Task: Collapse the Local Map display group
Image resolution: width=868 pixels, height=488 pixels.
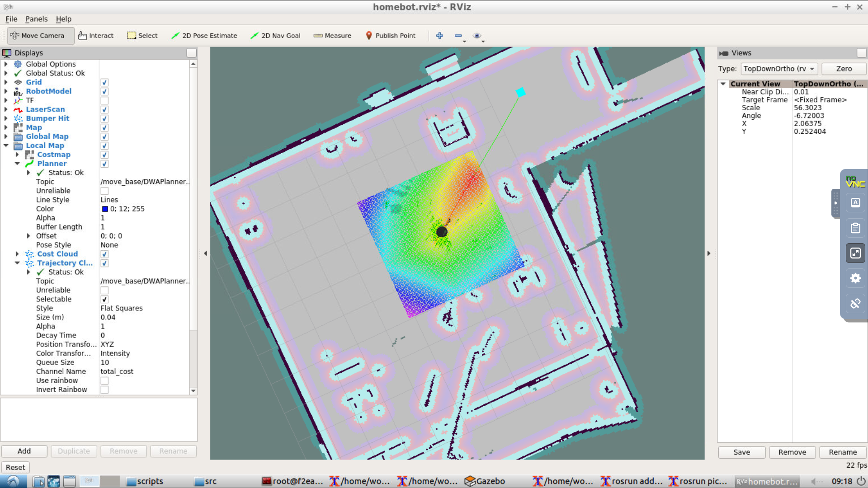Action: (x=6, y=145)
